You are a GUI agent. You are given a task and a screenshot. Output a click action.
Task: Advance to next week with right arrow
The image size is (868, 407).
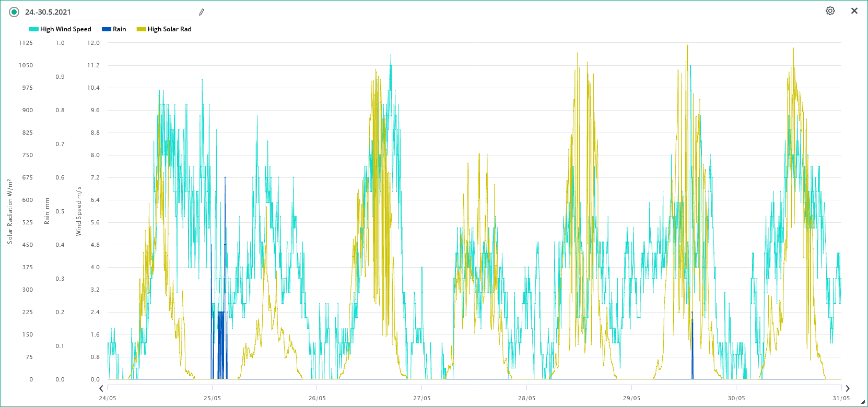pyautogui.click(x=847, y=388)
